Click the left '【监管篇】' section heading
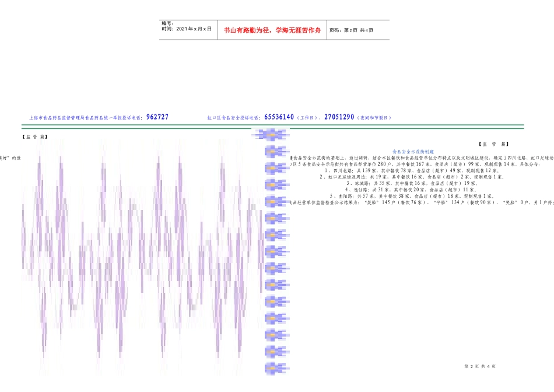Image resolution: width=554 pixels, height=392 pixels. point(34,137)
